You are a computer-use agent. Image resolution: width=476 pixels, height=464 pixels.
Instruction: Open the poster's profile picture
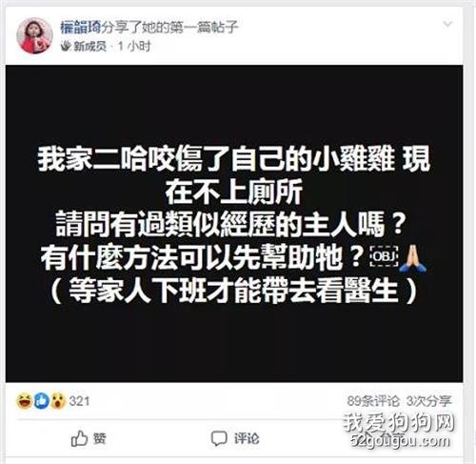pyautogui.click(x=34, y=35)
